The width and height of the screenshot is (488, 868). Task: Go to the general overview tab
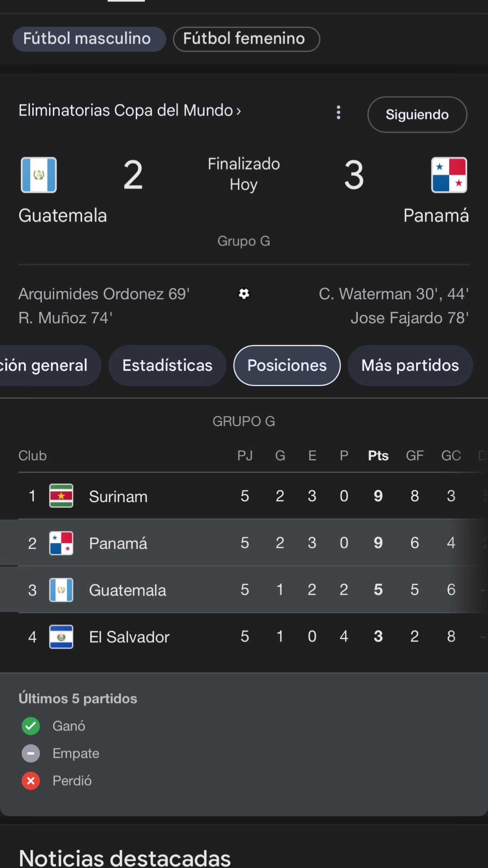pos(48,365)
